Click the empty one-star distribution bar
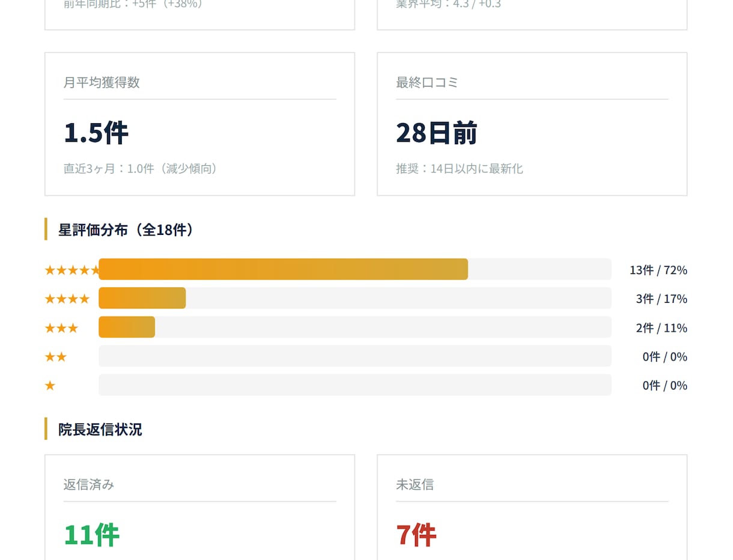Viewport: 733px width, 560px height. (x=355, y=385)
